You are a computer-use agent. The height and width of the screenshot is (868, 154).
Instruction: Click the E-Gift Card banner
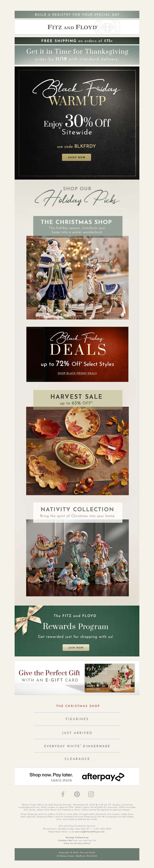coord(77,678)
